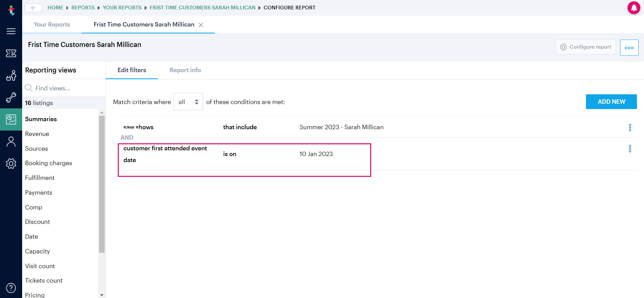Open the wrench tools icon in sidebar
The width and height of the screenshot is (644, 298).
tap(11, 98)
